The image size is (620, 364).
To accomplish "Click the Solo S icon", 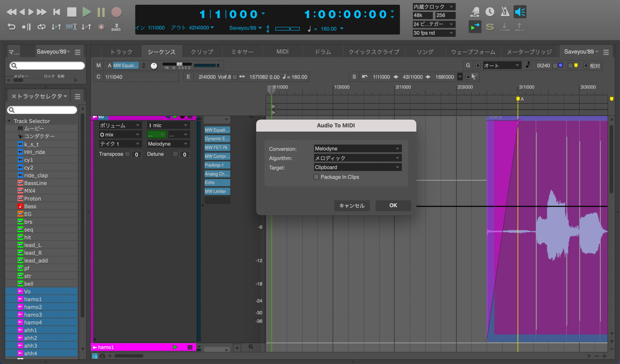I will point(490,27).
